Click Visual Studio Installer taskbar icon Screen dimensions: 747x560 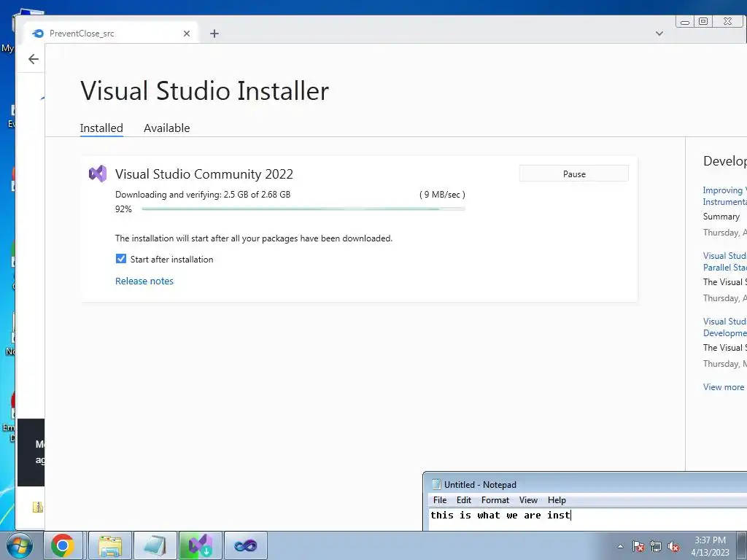tap(200, 545)
